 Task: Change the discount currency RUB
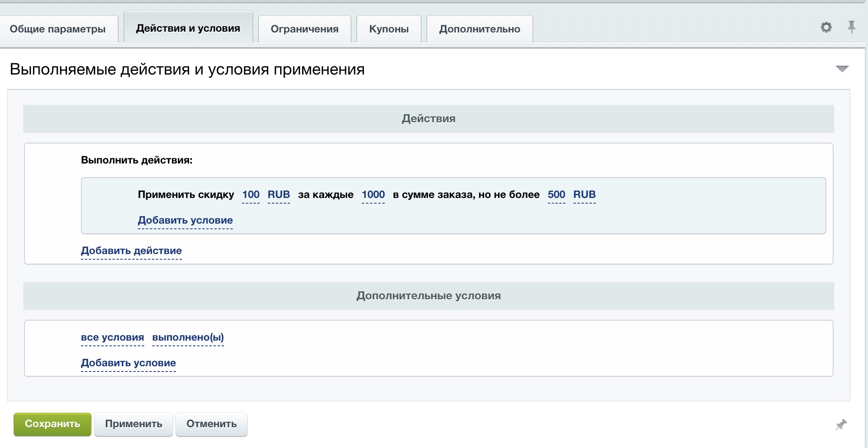pos(279,195)
